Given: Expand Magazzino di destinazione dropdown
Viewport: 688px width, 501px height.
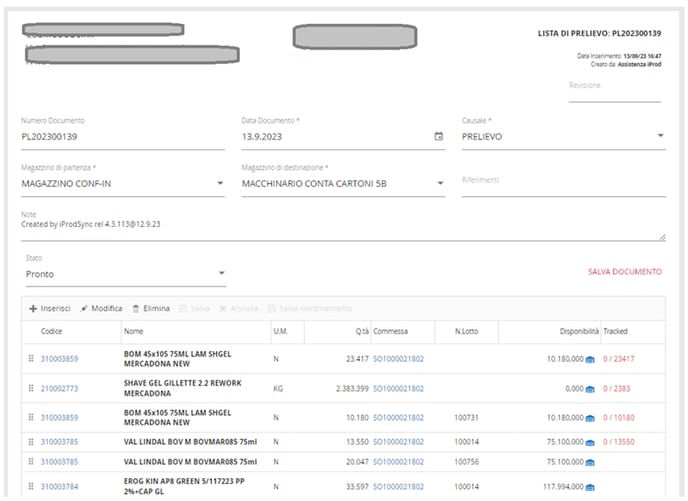Looking at the screenshot, I should (x=440, y=183).
